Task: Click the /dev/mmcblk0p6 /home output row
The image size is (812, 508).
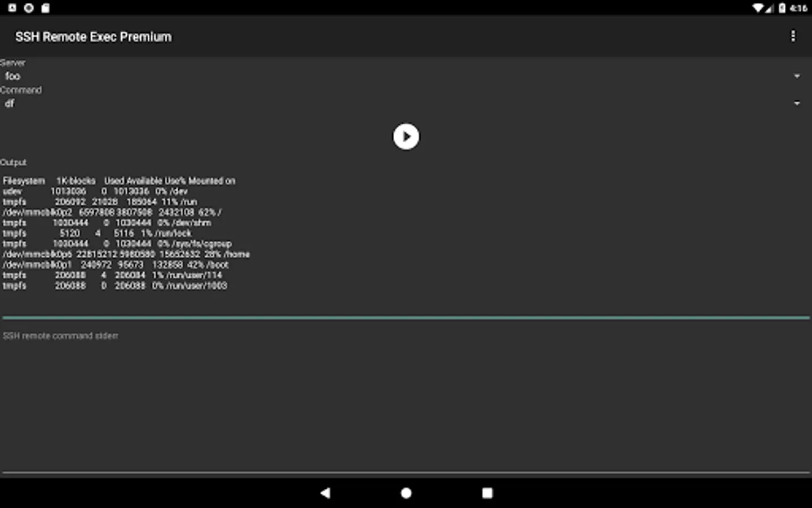Action: [126, 255]
